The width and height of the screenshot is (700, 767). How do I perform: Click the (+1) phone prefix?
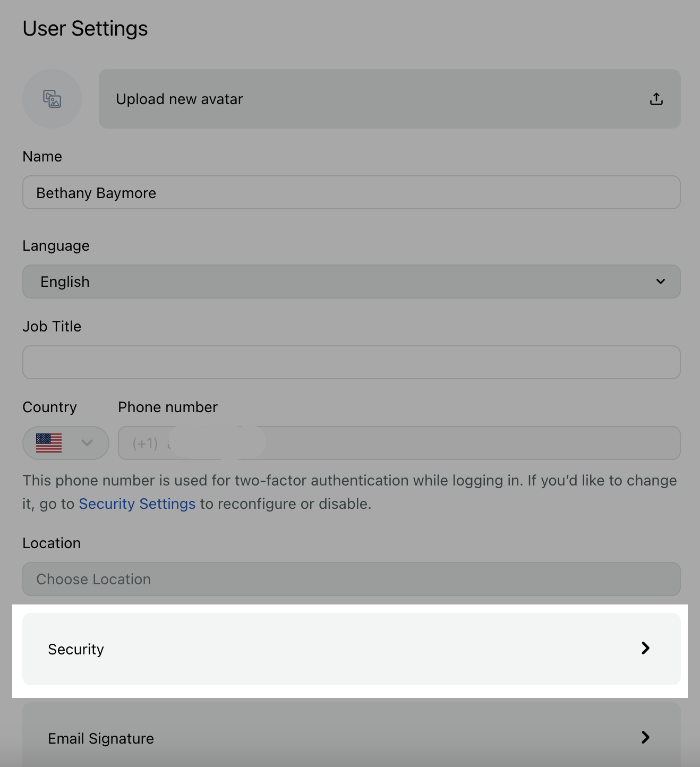point(145,444)
